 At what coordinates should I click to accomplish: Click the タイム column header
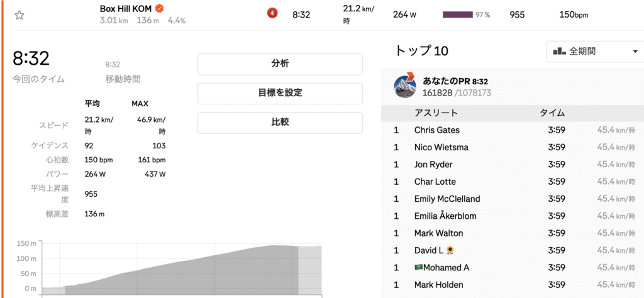point(552,113)
